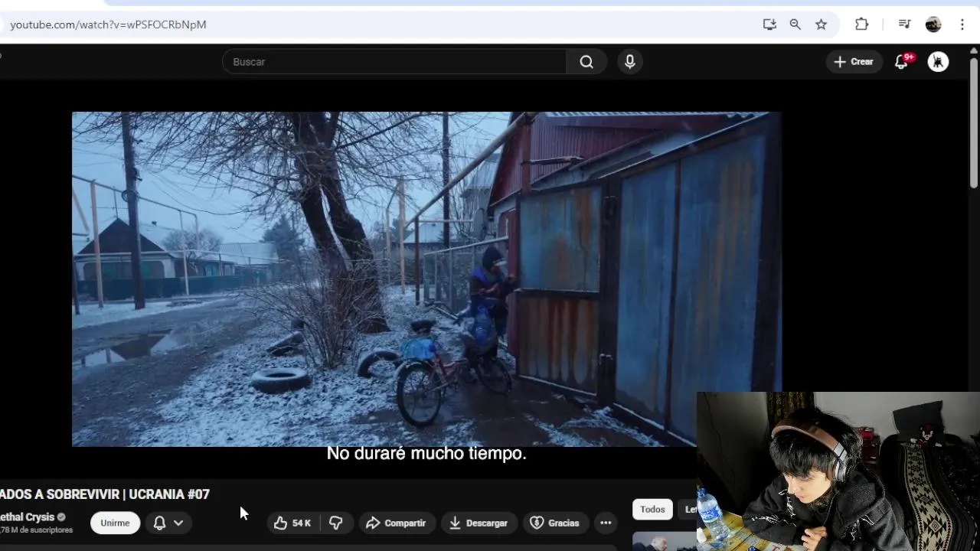
Task: Start voice search with the microphone icon
Action: click(x=629, y=61)
